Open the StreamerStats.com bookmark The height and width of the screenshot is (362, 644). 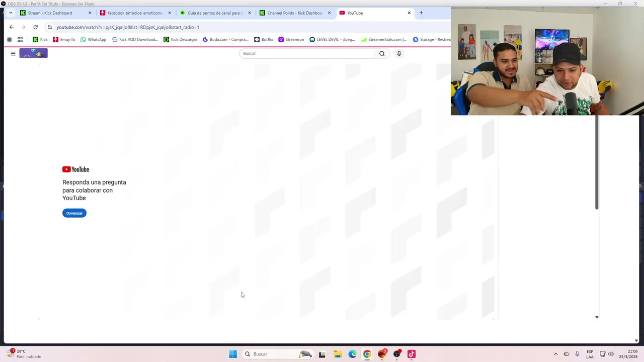[x=384, y=39]
